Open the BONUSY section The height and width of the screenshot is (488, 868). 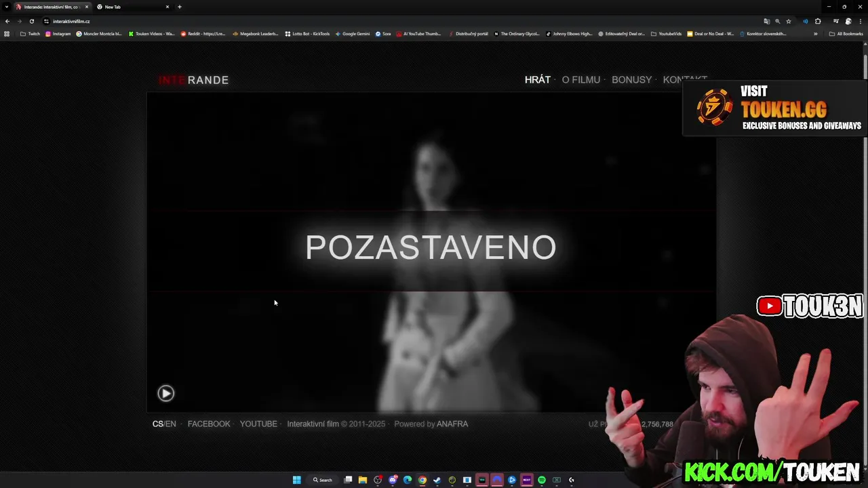[x=631, y=80]
